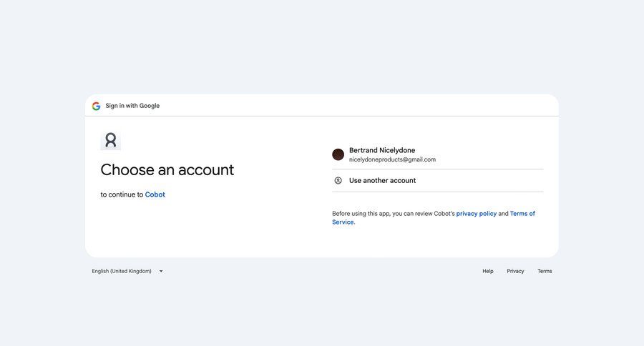Select 'Use another account' option
644x346 pixels.
[x=382, y=181]
